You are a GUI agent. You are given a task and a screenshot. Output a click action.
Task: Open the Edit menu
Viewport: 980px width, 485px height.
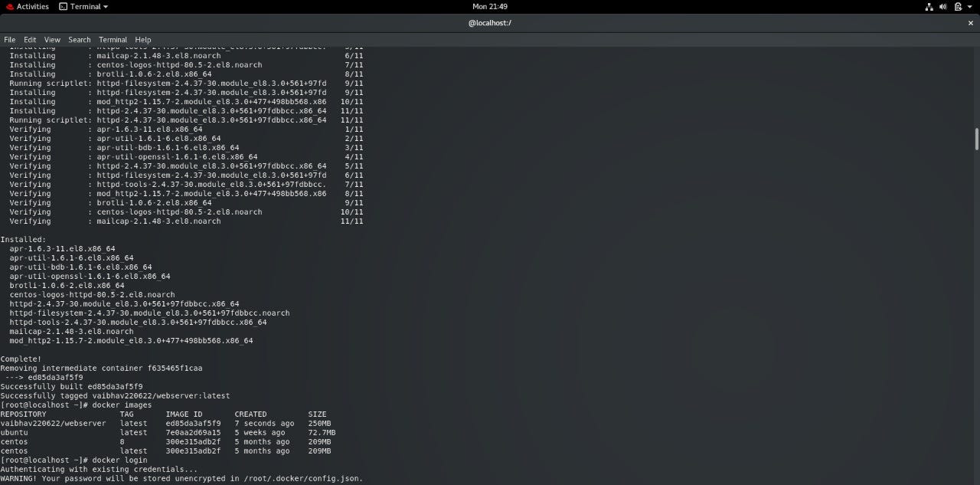pos(29,39)
